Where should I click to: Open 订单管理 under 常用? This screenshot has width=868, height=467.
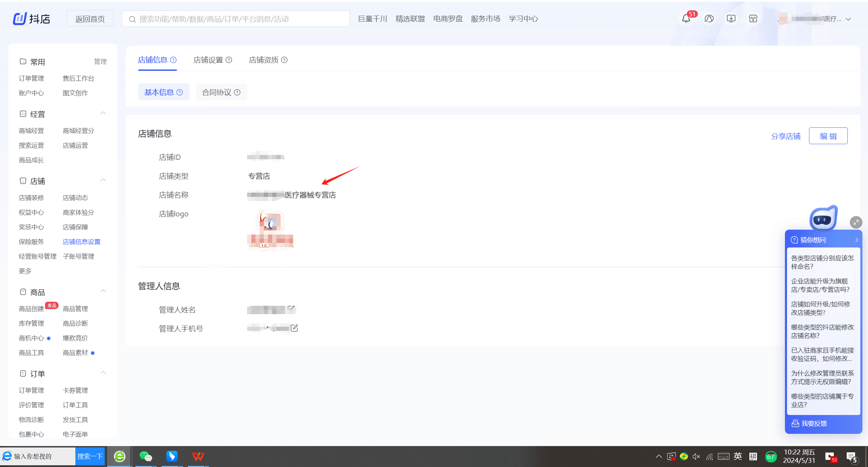pos(31,79)
